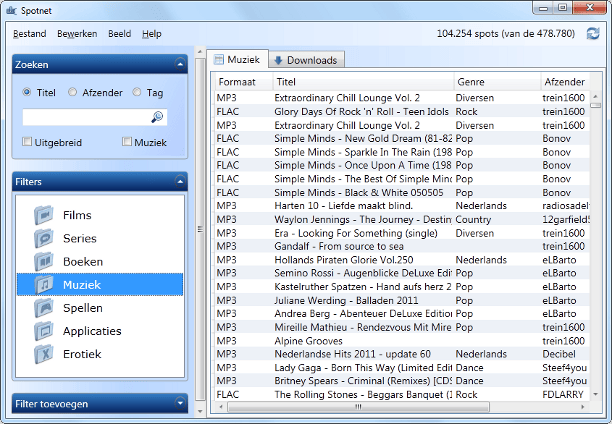Sort by Formaat column header
612x424 pixels.
244,82
